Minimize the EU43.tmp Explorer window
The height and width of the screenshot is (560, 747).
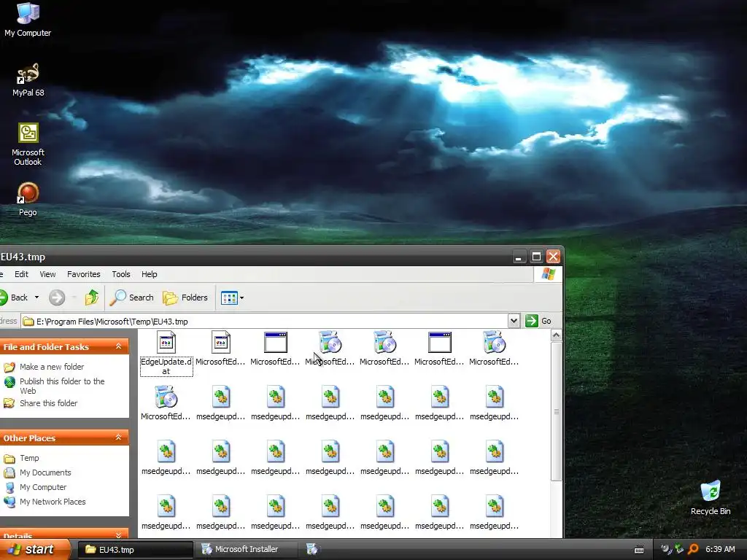pos(519,257)
